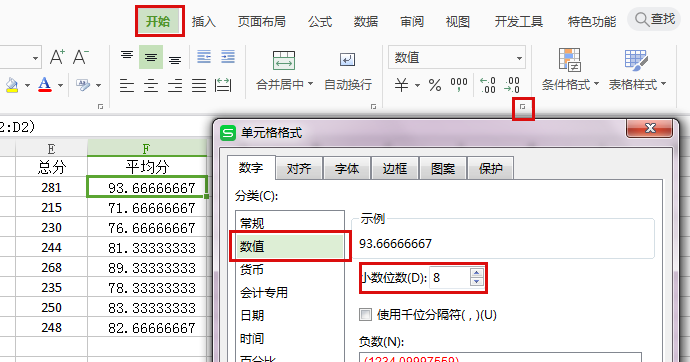Switch to 图案 tab in dialog

click(443, 168)
